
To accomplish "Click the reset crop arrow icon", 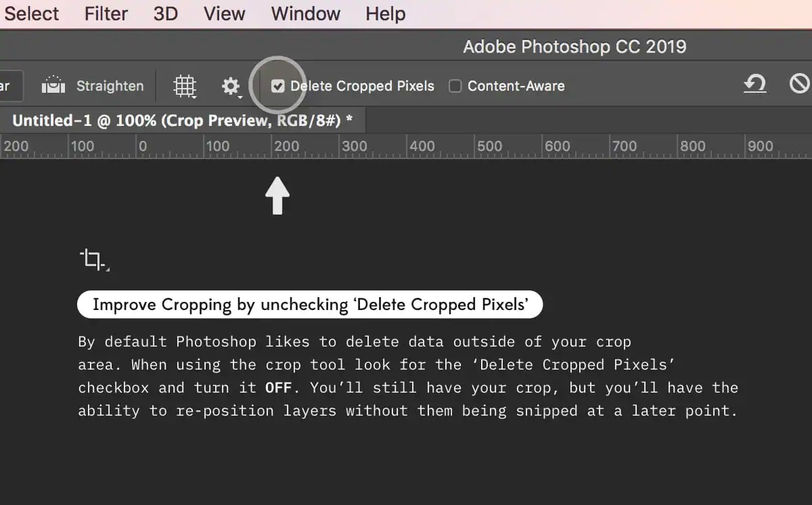I will (754, 84).
